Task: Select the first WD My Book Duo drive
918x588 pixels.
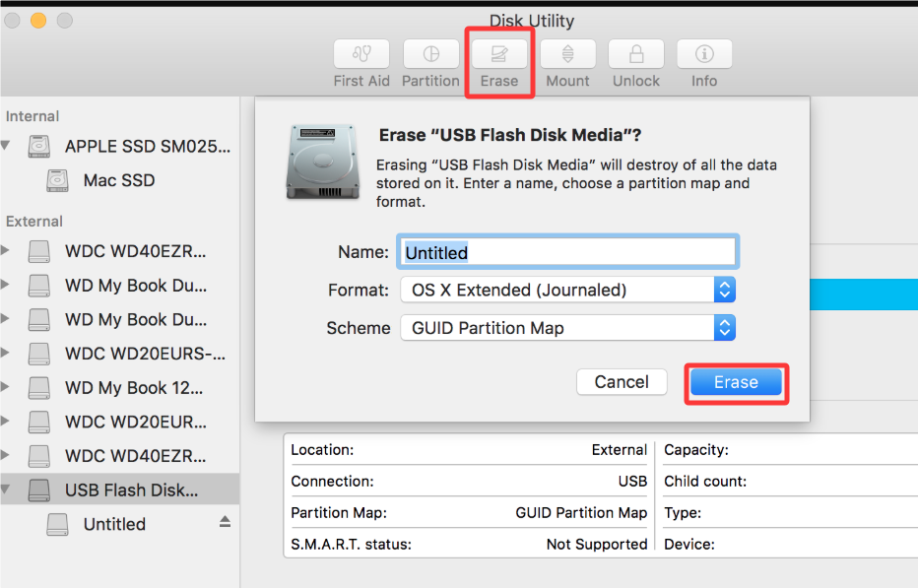Action: pos(119,286)
